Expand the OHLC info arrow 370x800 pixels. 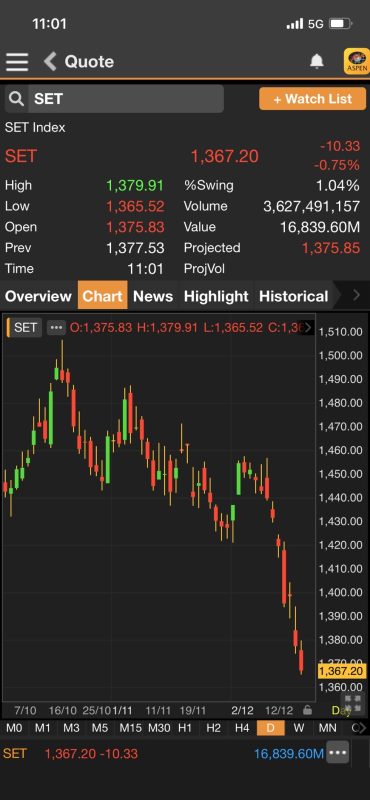(x=308, y=328)
